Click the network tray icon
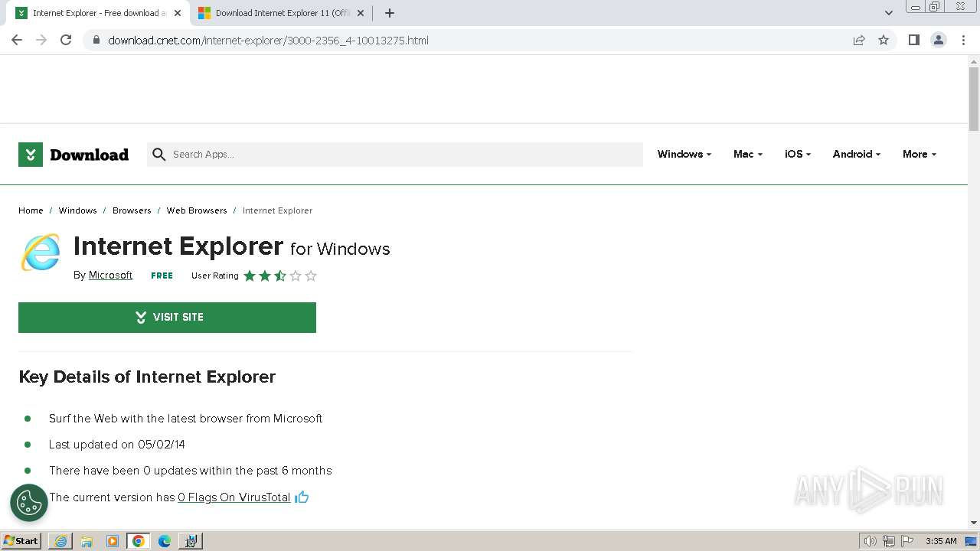This screenshot has width=980, height=551. point(888,541)
